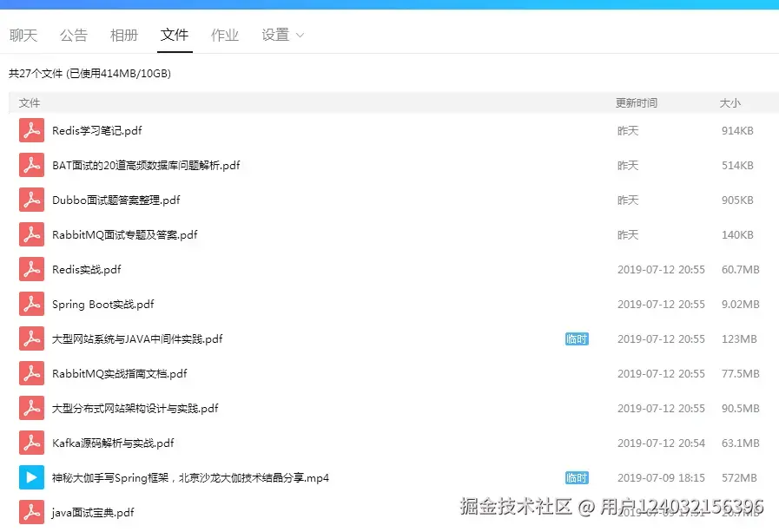The width and height of the screenshot is (779, 532).
Task: Click update time of Redis实战.pdf row
Action: pos(661,270)
